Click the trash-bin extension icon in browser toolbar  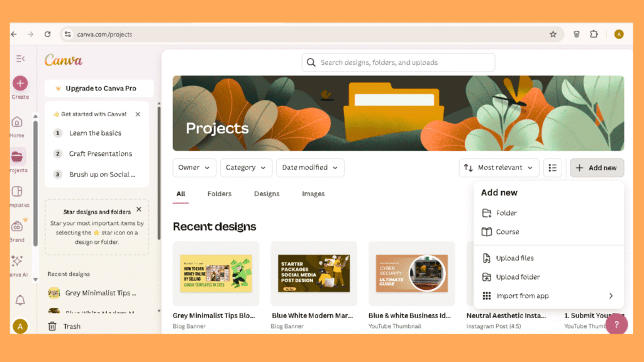[577, 34]
